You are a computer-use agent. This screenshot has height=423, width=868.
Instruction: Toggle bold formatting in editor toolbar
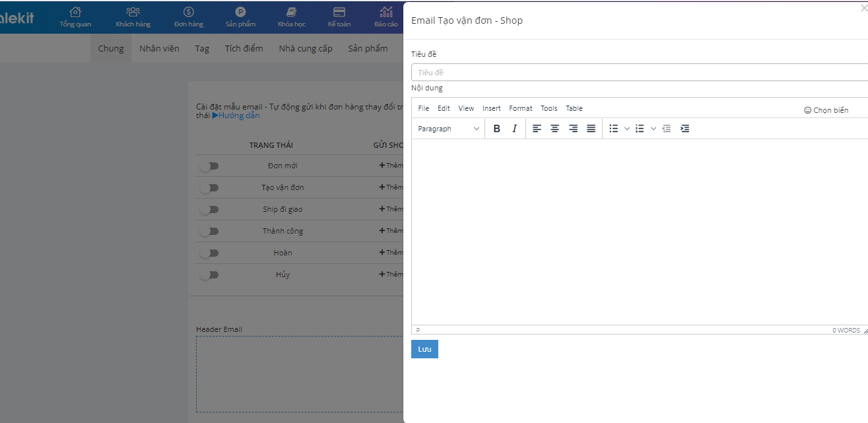[497, 129]
